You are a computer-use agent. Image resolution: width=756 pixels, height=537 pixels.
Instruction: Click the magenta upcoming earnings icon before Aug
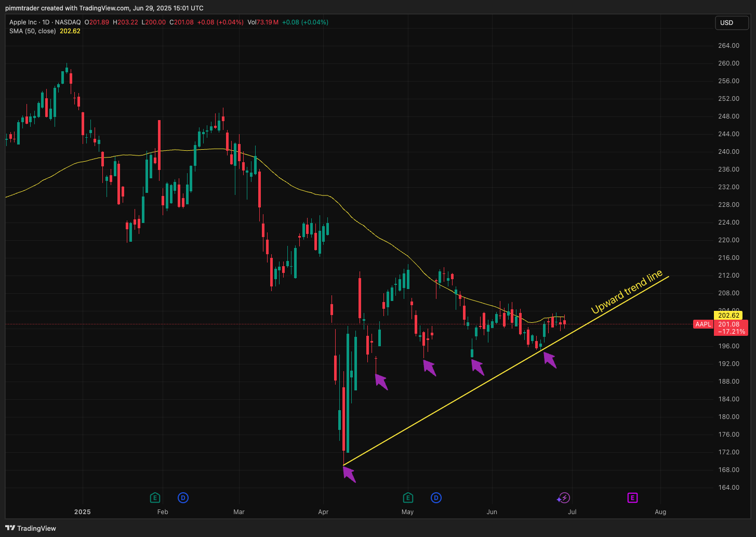[x=632, y=498]
